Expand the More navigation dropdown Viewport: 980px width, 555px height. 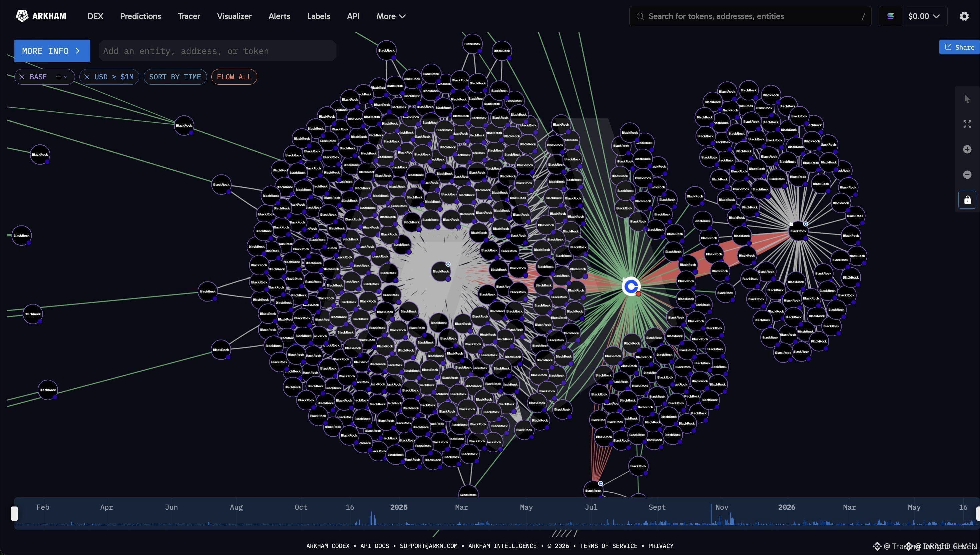coord(391,16)
